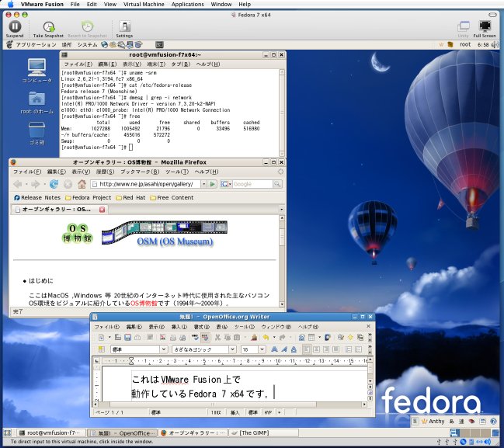Click the Insert Table icon in Writer toolbar
This screenshot has height=448, width=504.
click(311, 337)
